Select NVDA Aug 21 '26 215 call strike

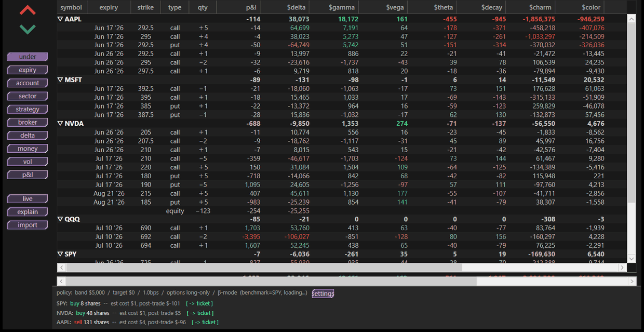click(x=145, y=193)
